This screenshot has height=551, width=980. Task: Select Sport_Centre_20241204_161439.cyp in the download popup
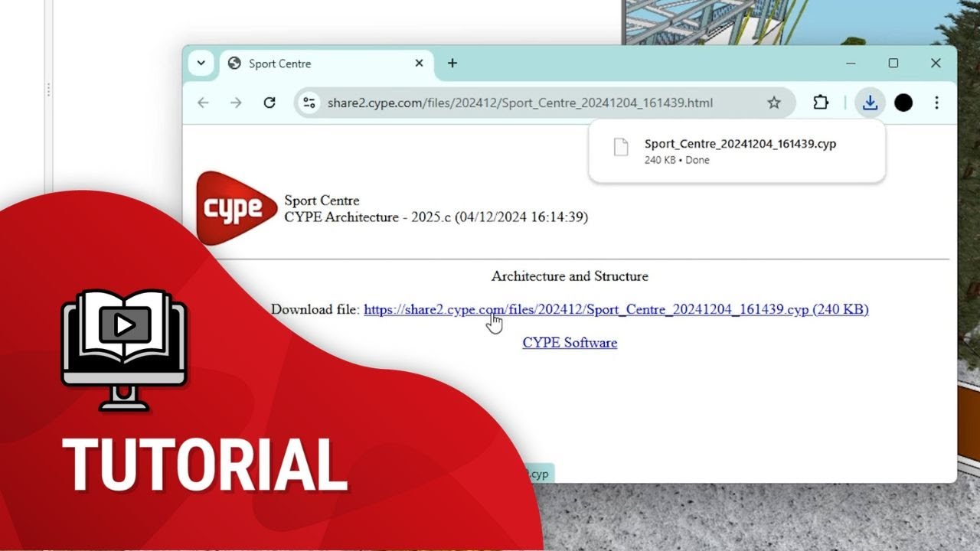[740, 144]
